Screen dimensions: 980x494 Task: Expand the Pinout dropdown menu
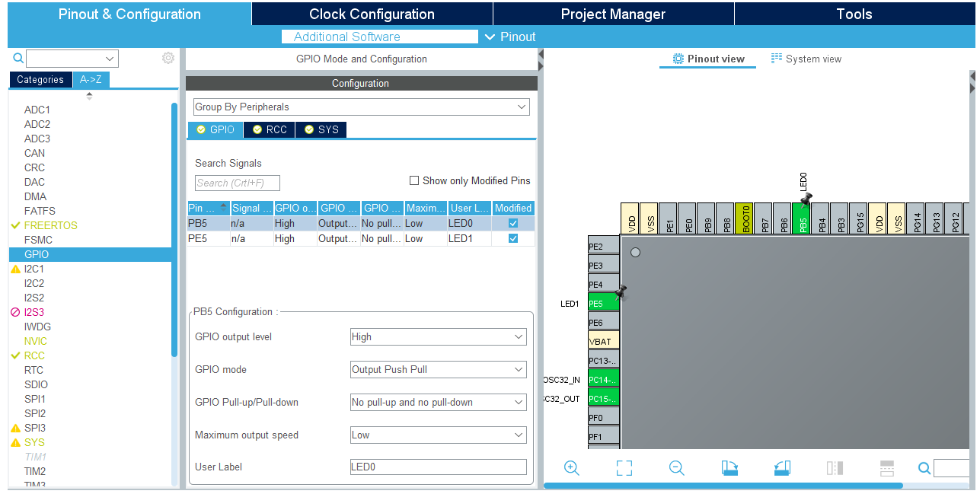pyautogui.click(x=510, y=37)
